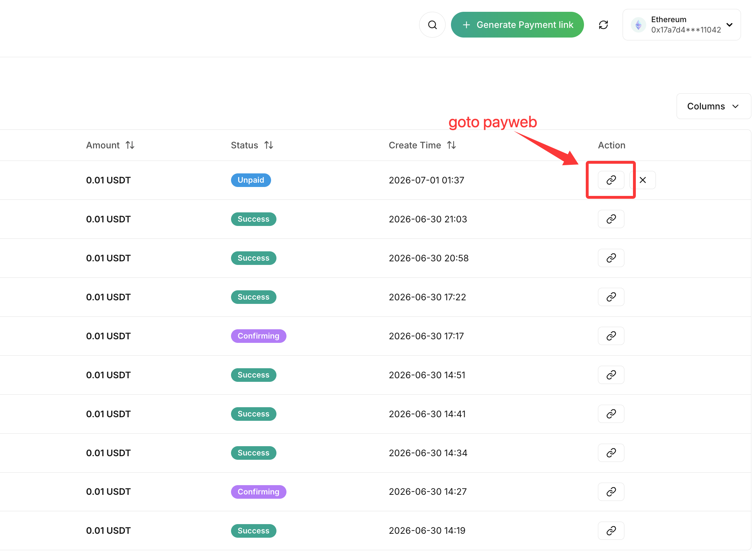
Task: Sort by Create Time column
Action: pyautogui.click(x=451, y=145)
